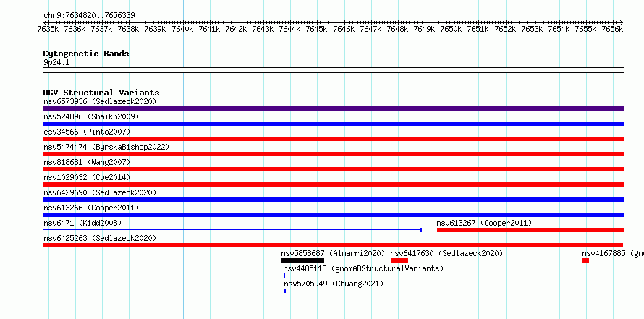644x319 pixels.
Task: Click nsv6429690 (Sedlazeck2020) label
Action: (100, 192)
